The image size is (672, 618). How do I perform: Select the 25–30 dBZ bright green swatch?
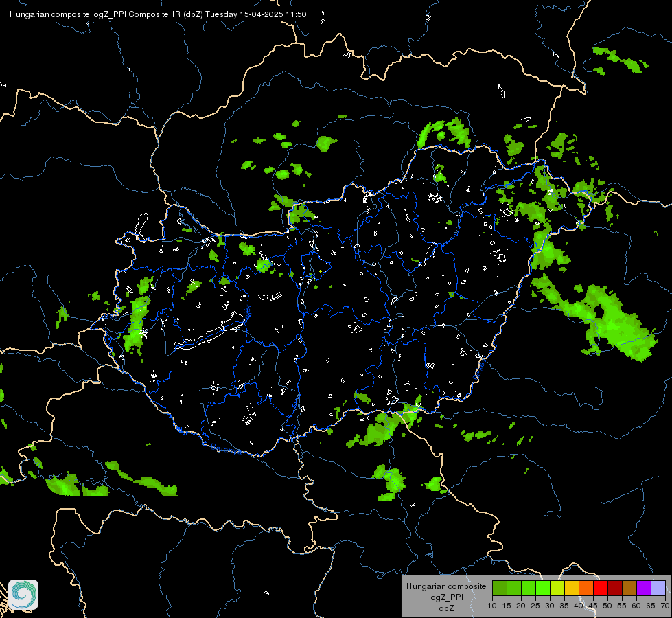pyautogui.click(x=543, y=588)
